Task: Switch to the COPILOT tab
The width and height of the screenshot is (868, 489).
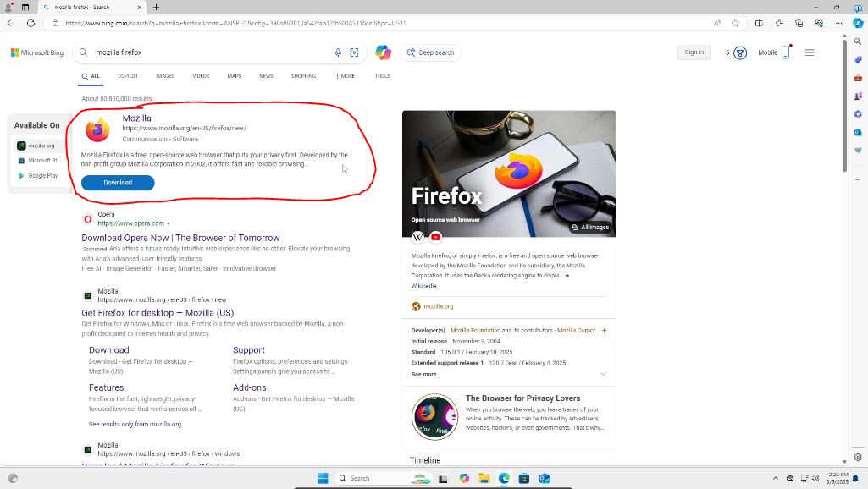Action: pyautogui.click(x=128, y=76)
